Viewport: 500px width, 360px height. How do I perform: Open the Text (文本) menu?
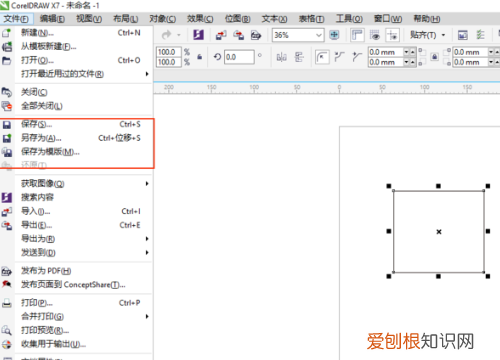(x=274, y=19)
